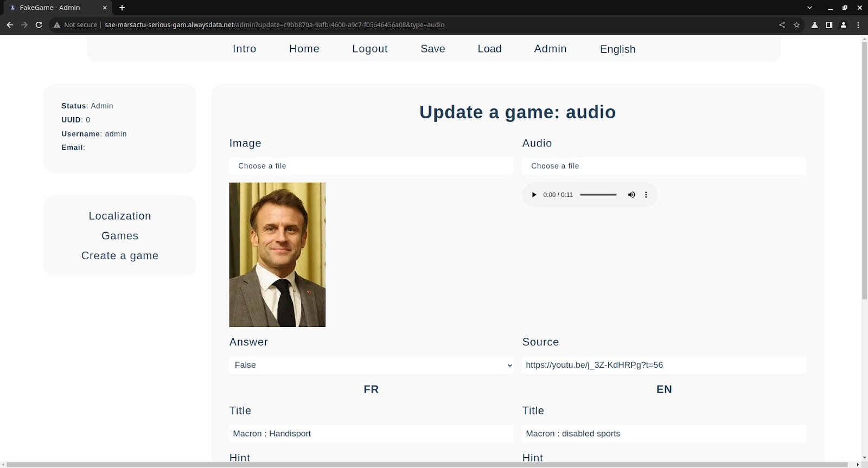Click Create a game link
This screenshot has width=868, height=468.
coord(120,255)
